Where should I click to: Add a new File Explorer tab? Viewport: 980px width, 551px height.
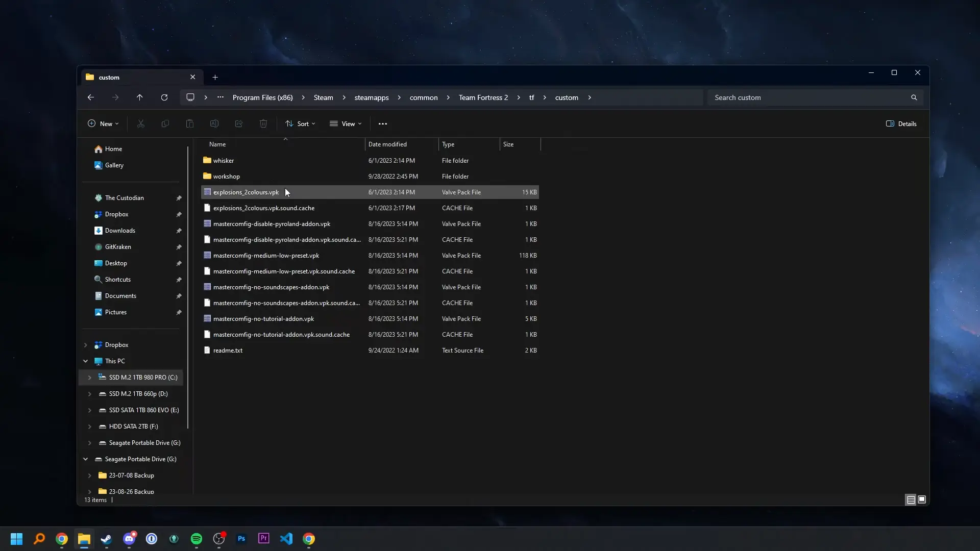point(215,78)
